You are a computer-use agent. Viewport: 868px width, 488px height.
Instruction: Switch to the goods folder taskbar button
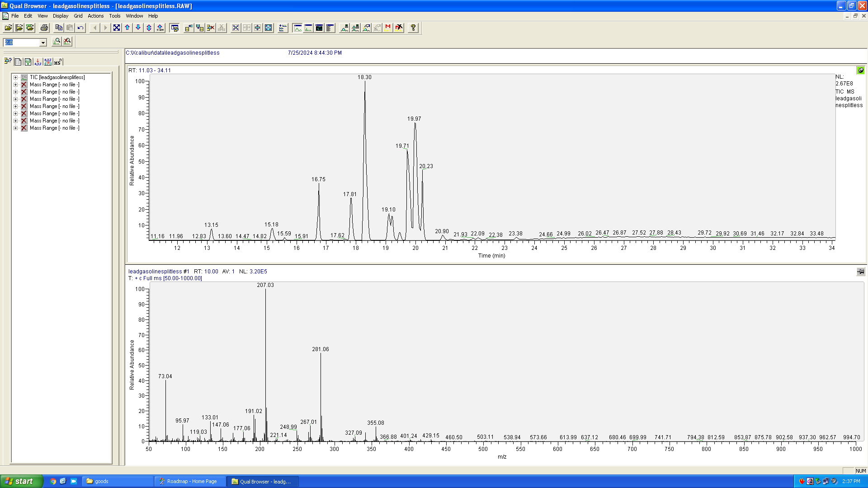point(118,481)
